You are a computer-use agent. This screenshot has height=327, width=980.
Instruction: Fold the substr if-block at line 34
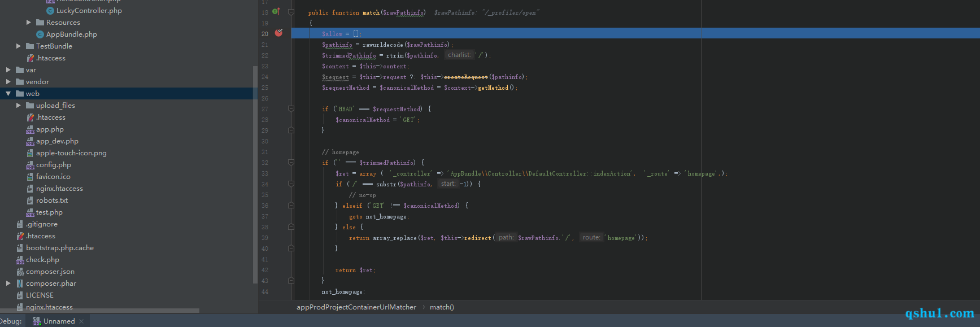[291, 184]
